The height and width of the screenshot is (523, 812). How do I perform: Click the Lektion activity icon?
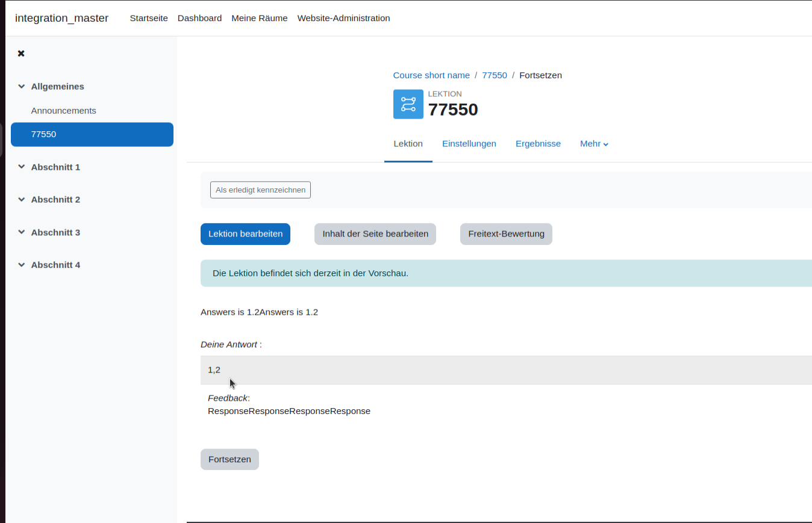pos(408,104)
